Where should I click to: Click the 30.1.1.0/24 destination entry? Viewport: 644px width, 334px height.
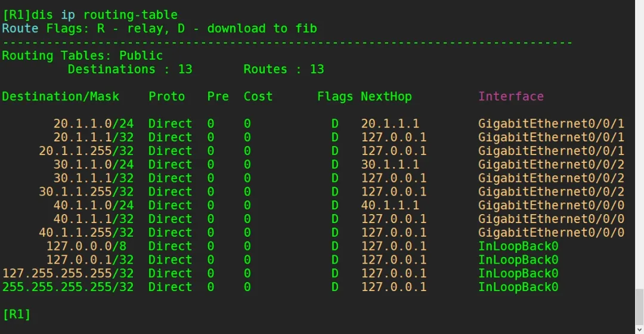[x=94, y=165]
